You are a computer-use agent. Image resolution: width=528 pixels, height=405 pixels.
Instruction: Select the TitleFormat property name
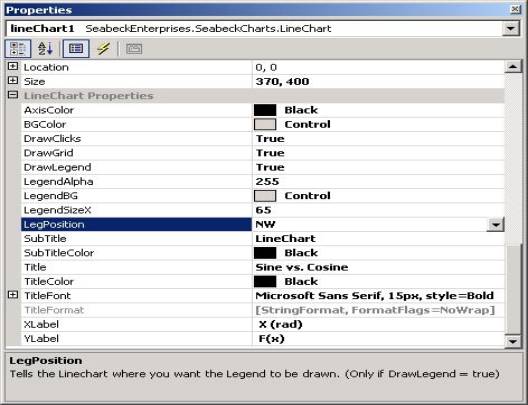tap(54, 310)
